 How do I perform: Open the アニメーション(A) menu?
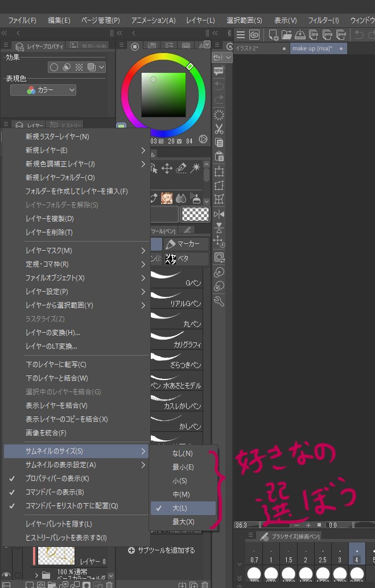[x=153, y=21]
